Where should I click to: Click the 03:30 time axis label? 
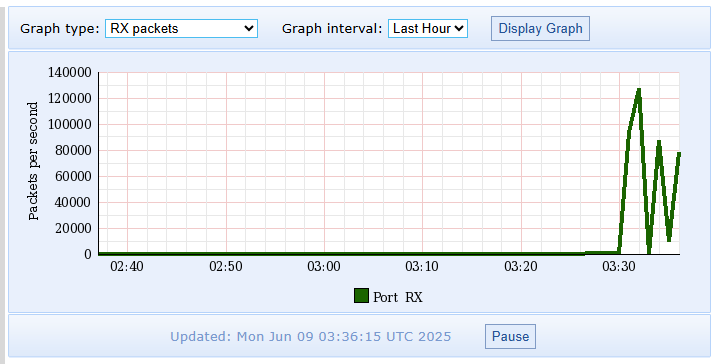[x=619, y=266]
